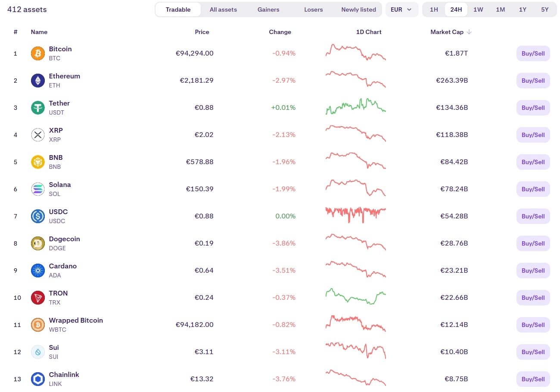This screenshot has height=392, width=560.
Task: Enable the 1H price change view
Action: (x=434, y=9)
